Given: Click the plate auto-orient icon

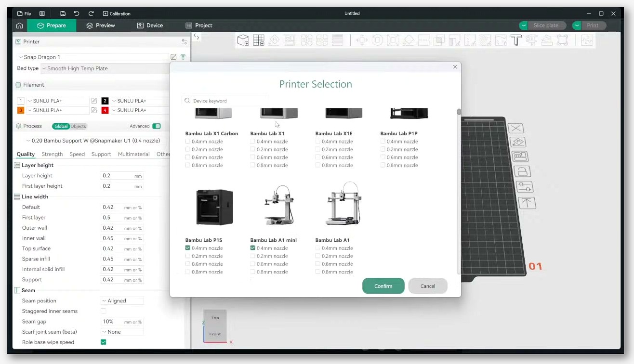Looking at the screenshot, I should (x=518, y=142).
